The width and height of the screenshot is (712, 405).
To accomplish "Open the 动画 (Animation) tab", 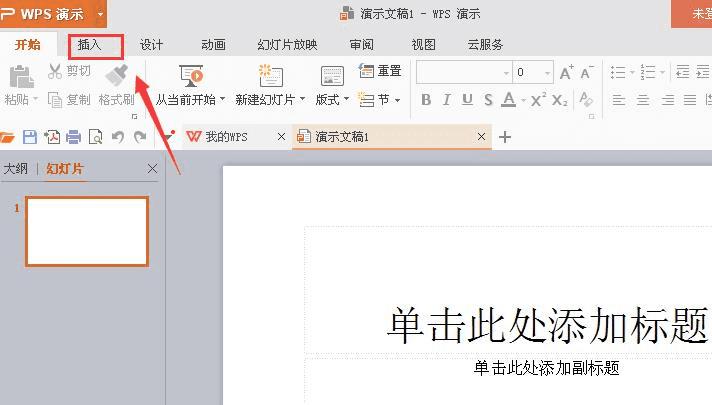I will (213, 45).
